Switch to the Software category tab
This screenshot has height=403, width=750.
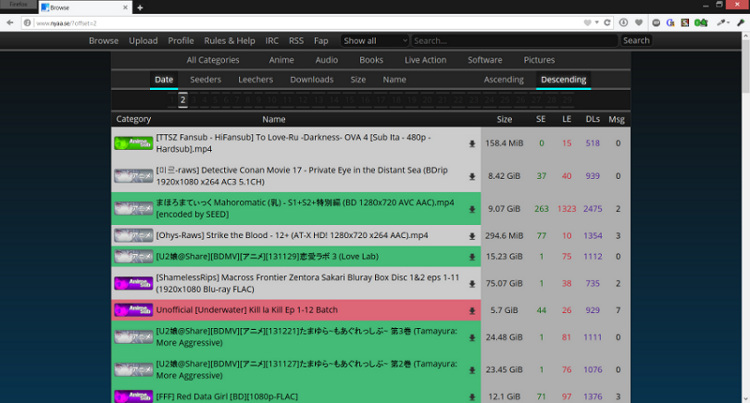pyautogui.click(x=485, y=60)
